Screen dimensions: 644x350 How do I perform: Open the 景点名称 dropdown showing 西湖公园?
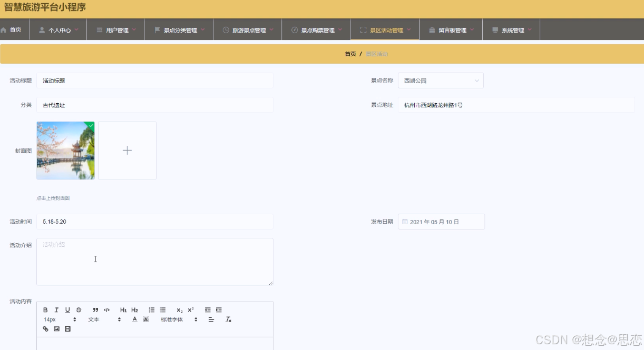pyautogui.click(x=441, y=81)
